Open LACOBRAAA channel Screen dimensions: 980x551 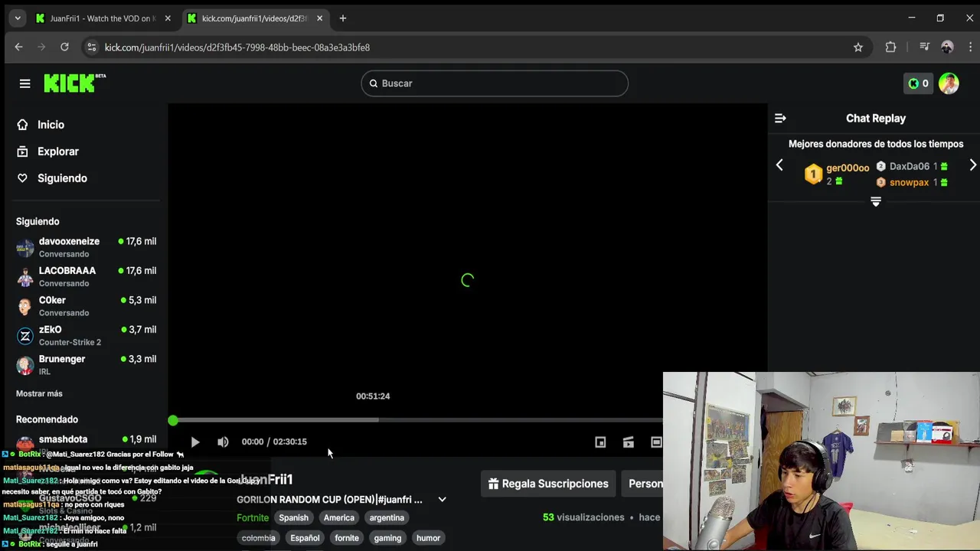tap(87, 276)
